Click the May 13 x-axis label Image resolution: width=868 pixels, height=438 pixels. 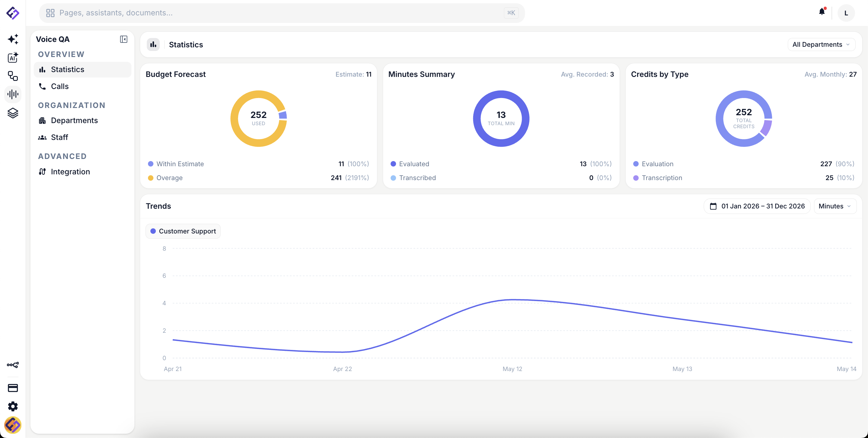click(x=682, y=369)
